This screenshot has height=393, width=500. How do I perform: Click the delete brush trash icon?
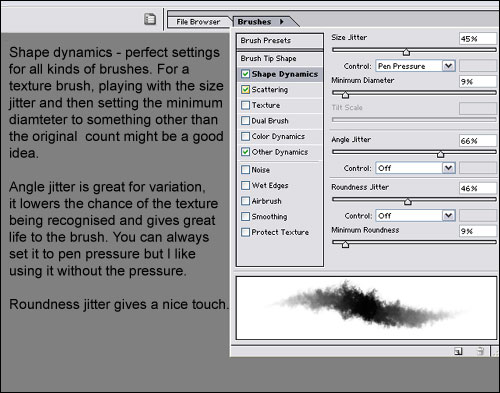(480, 351)
